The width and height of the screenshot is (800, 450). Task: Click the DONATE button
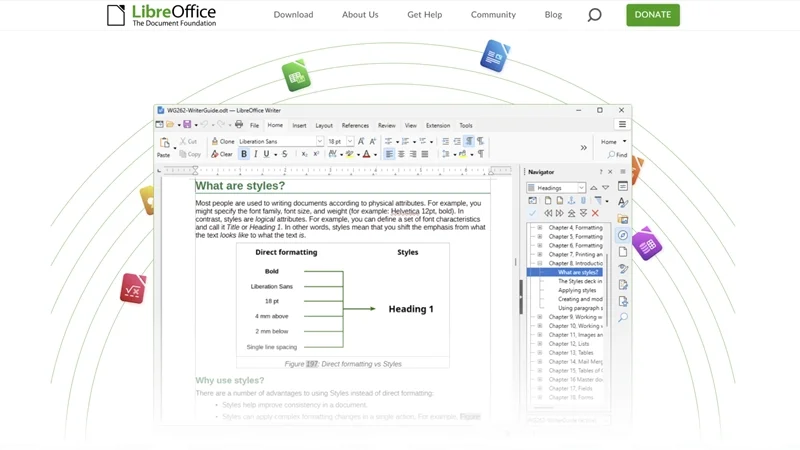(x=653, y=15)
